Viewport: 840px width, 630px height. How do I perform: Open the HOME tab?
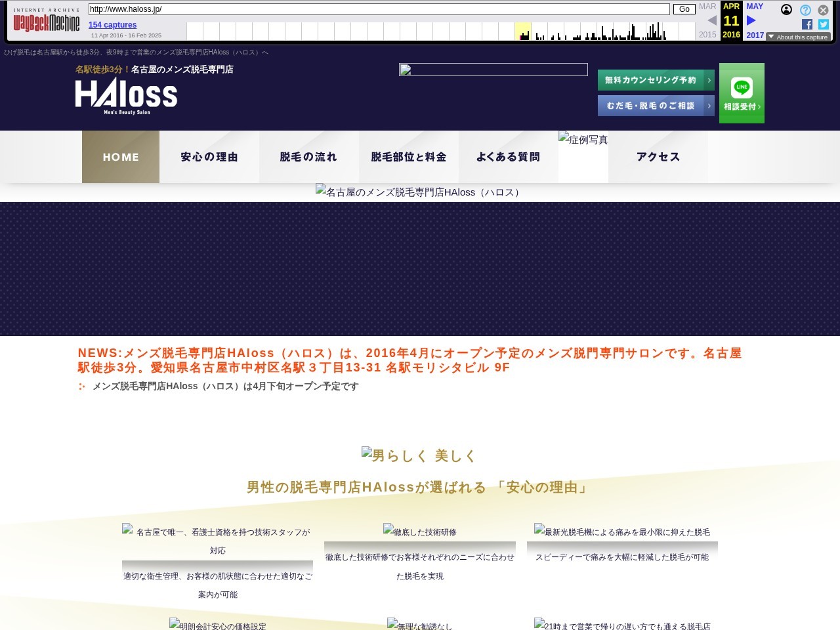(121, 157)
